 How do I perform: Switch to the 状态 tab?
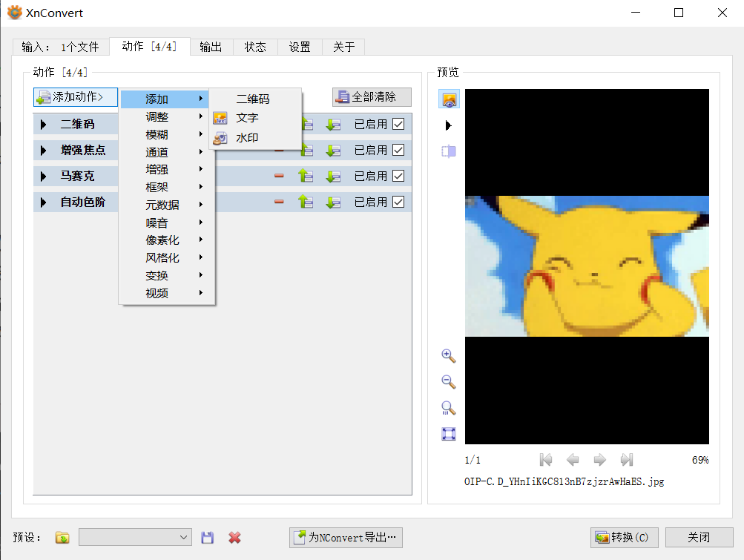255,47
